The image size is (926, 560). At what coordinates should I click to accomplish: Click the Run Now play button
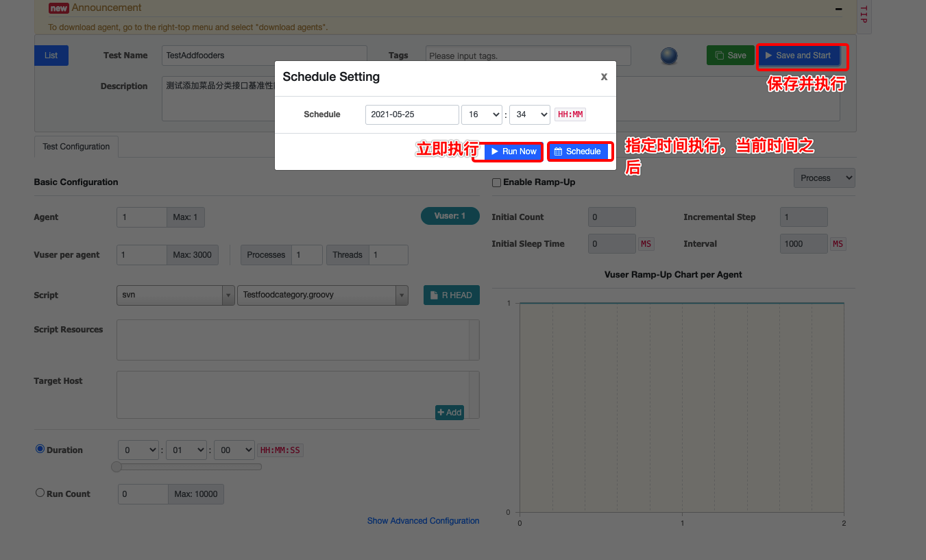click(514, 151)
